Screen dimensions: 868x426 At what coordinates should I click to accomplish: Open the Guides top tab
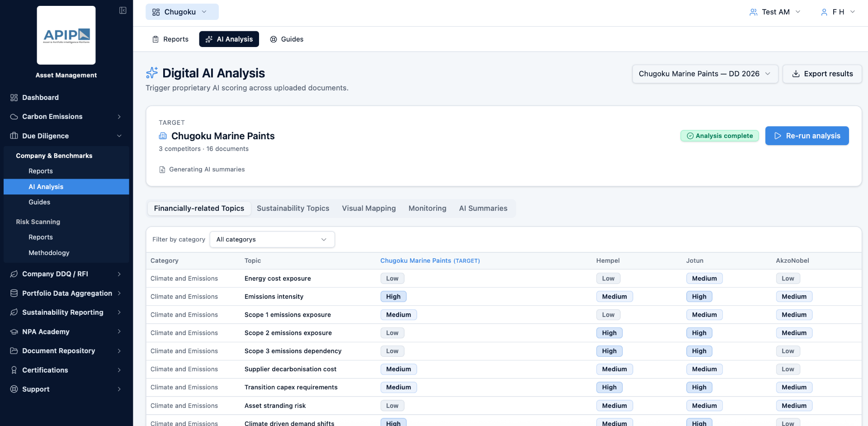pyautogui.click(x=287, y=39)
